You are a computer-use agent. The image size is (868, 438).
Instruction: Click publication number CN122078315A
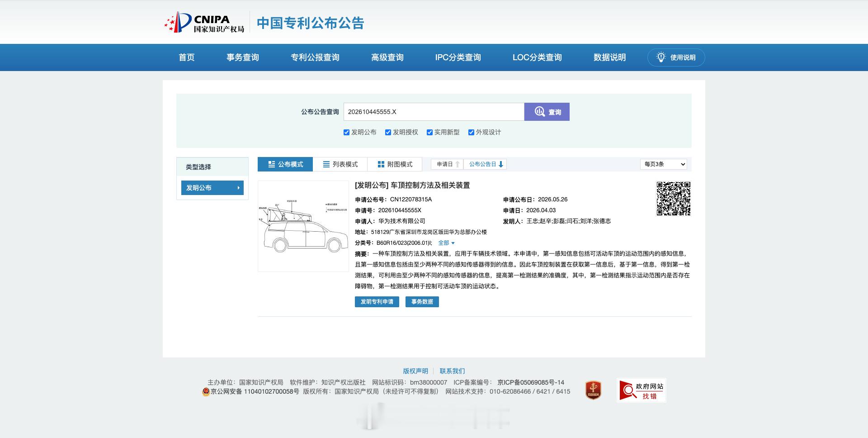(411, 200)
